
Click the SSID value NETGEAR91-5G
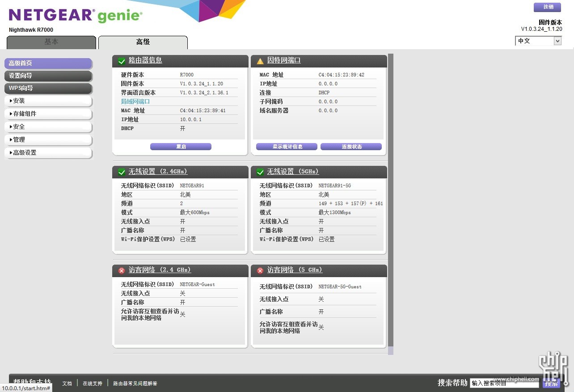334,186
